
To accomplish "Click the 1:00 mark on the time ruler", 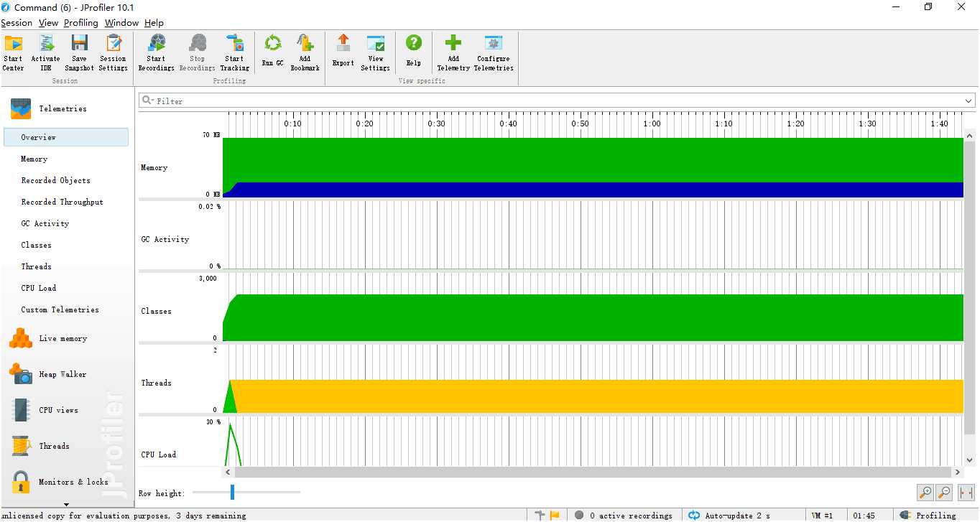I will (x=652, y=123).
